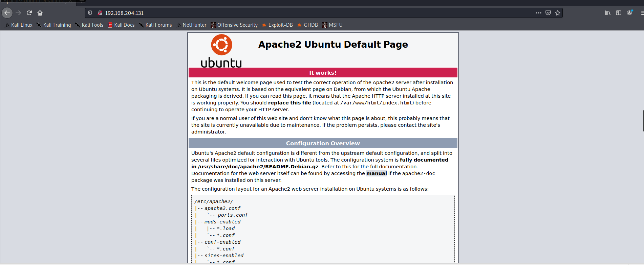
Task: Open Kali Tools bookmark
Action: (89, 25)
